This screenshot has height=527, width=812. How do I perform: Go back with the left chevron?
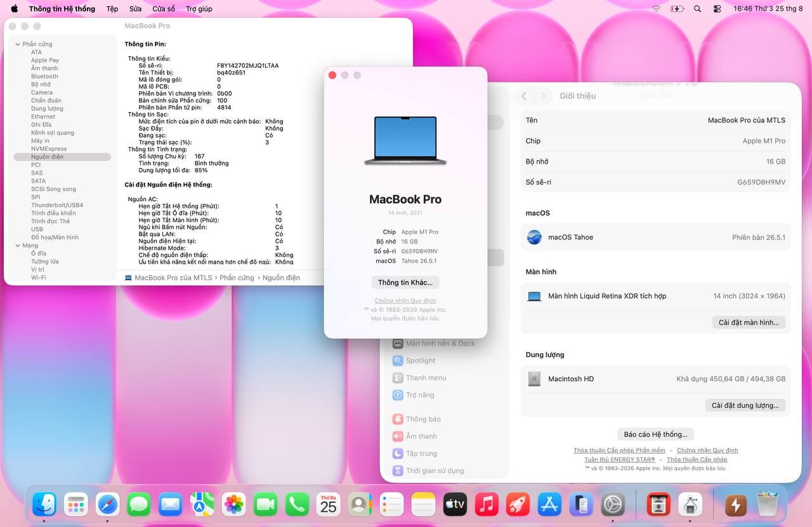click(524, 96)
